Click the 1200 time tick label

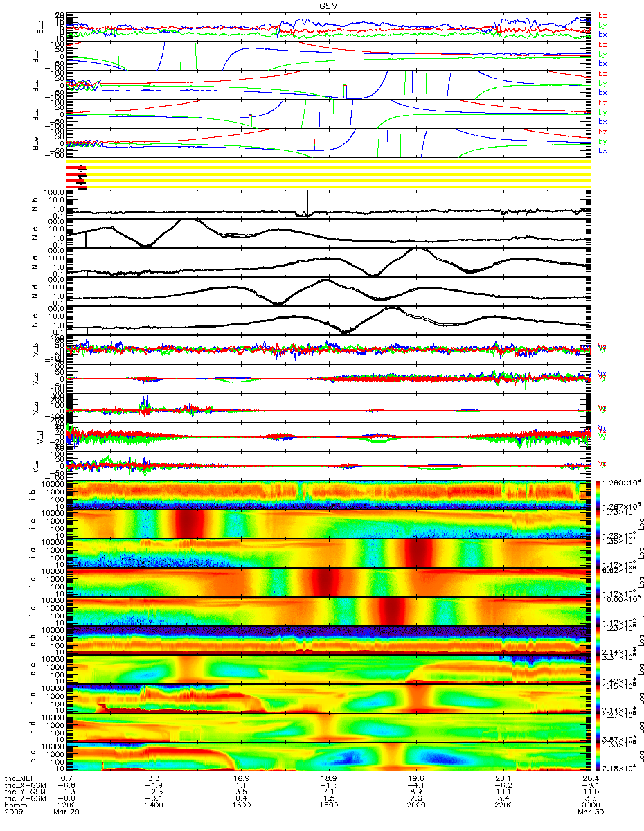coord(67,806)
